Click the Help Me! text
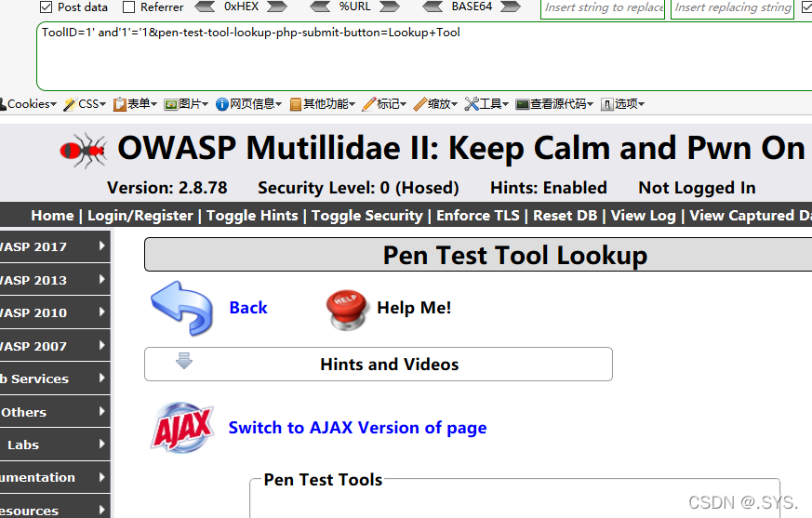Viewport: 812px width, 518px height. click(x=414, y=308)
